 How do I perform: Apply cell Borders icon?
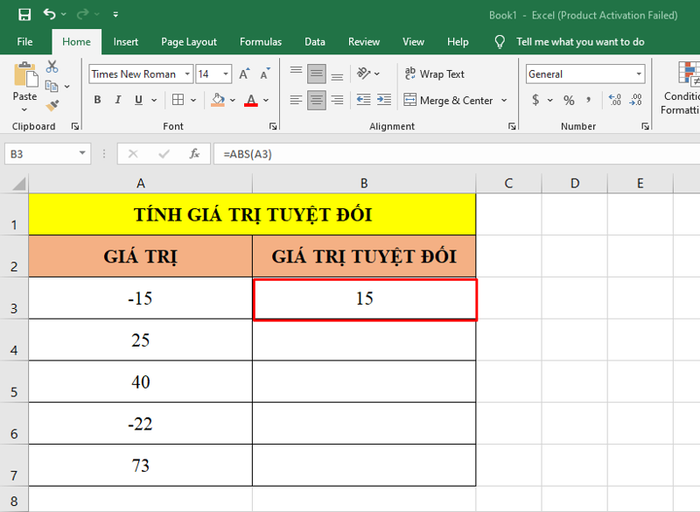coord(178,100)
